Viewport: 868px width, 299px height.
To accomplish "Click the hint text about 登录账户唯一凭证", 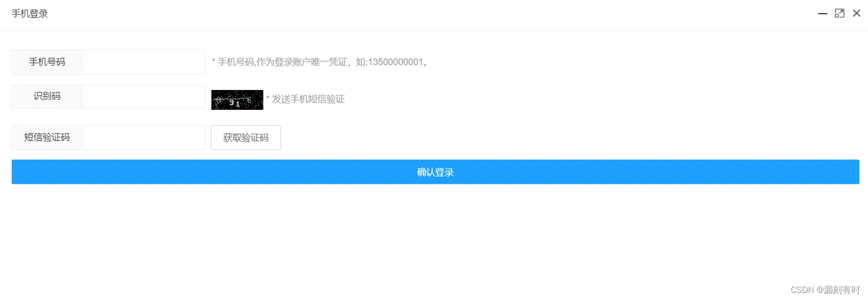I will [x=320, y=62].
